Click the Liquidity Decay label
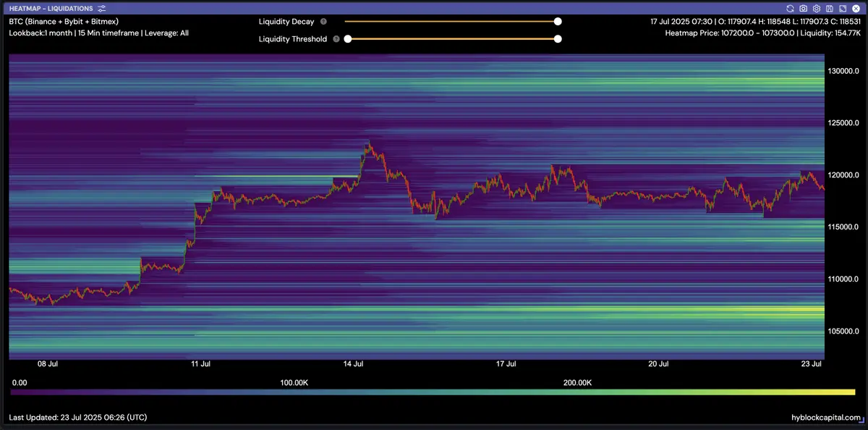 (286, 22)
